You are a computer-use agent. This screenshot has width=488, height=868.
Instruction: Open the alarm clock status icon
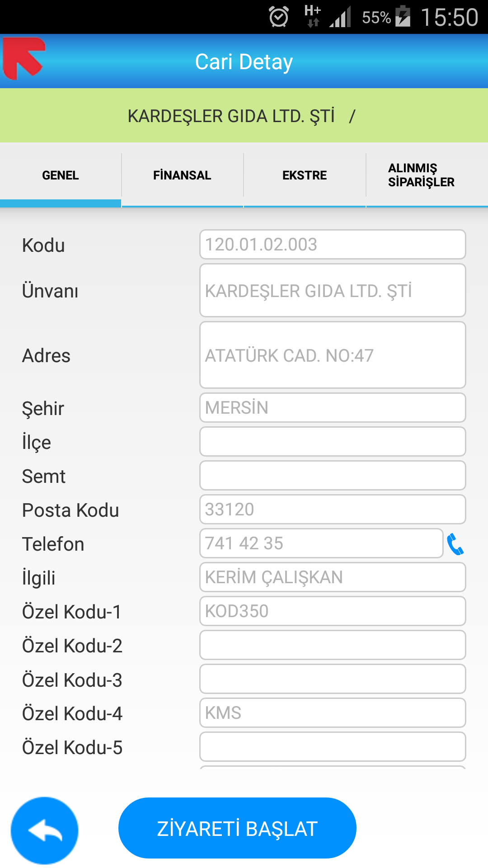pos(279,17)
